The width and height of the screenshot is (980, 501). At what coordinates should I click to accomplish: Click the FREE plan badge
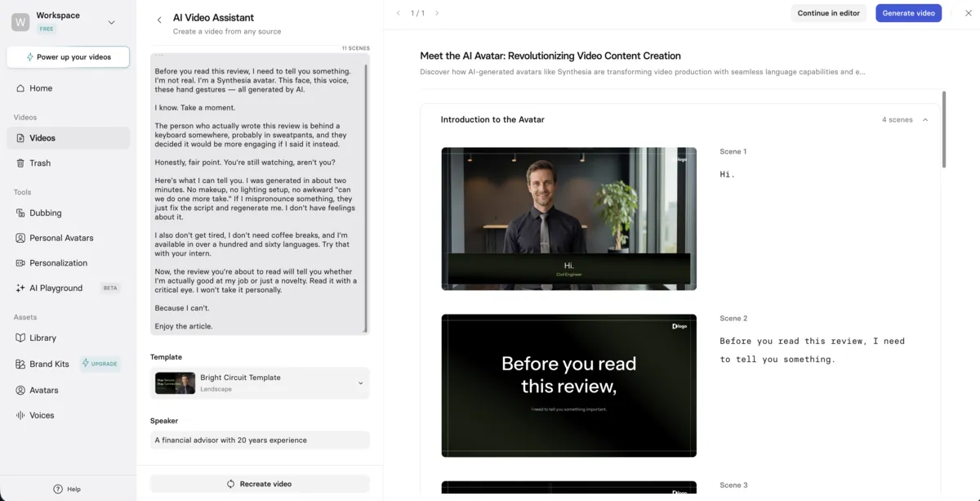click(x=46, y=29)
